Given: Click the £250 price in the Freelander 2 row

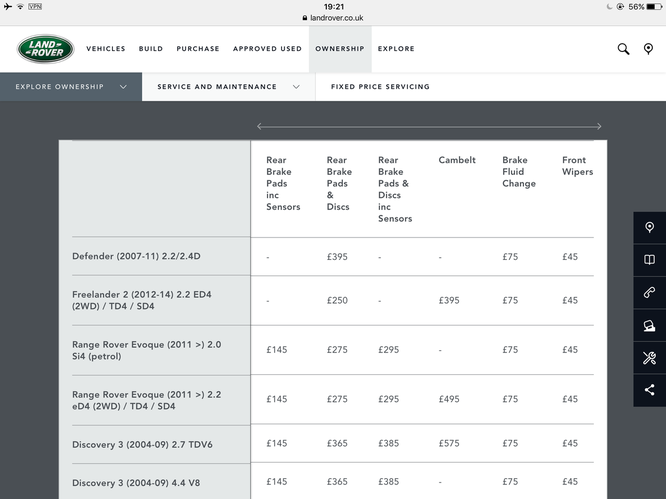Looking at the screenshot, I should [337, 300].
